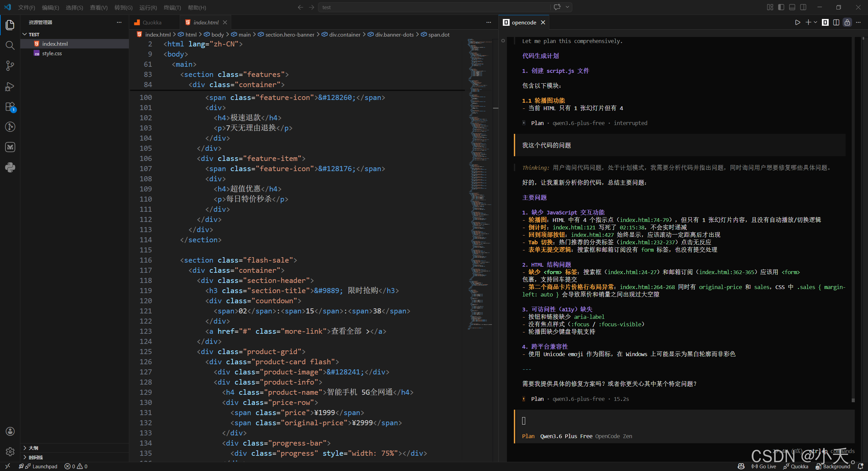Open the Accounts icon in activity bar

click(10, 431)
